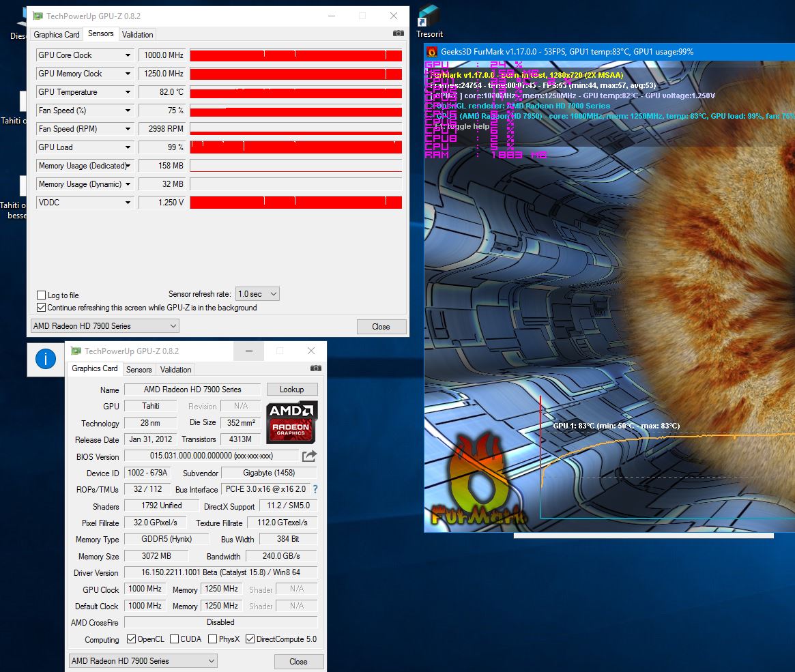Open the Sensor refresh rate dropdown
This screenshot has height=672, width=795.
257,294
